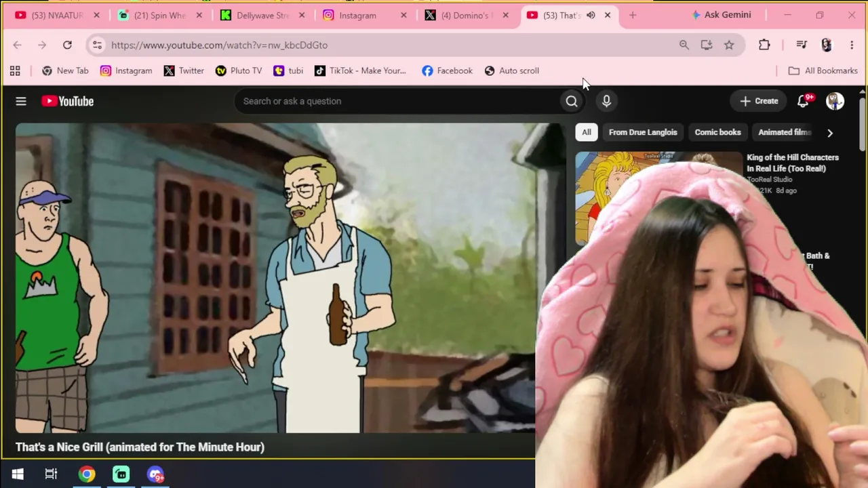View site information for youtube.com

97,45
